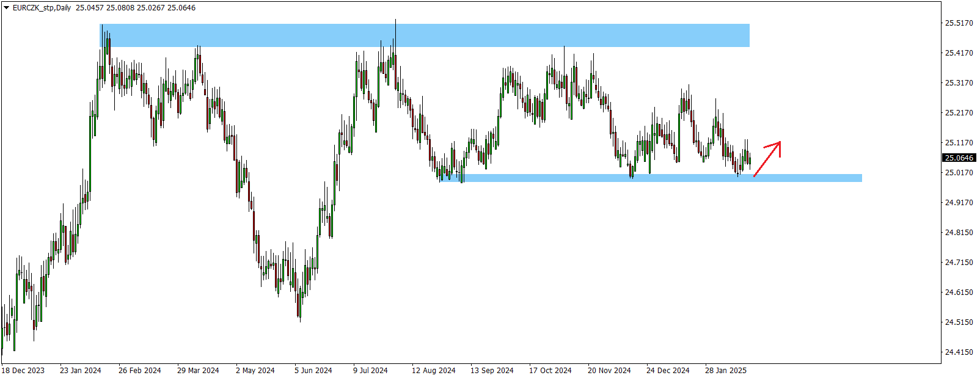980x378 pixels.
Task: Click the open value 25.0457 in header
Action: click(x=90, y=8)
